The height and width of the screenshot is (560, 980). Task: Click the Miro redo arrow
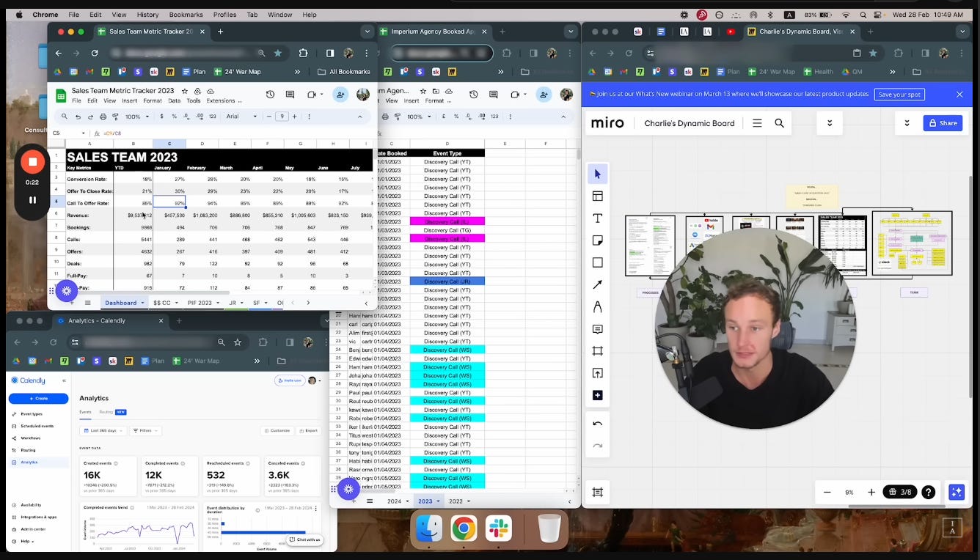pyautogui.click(x=597, y=446)
